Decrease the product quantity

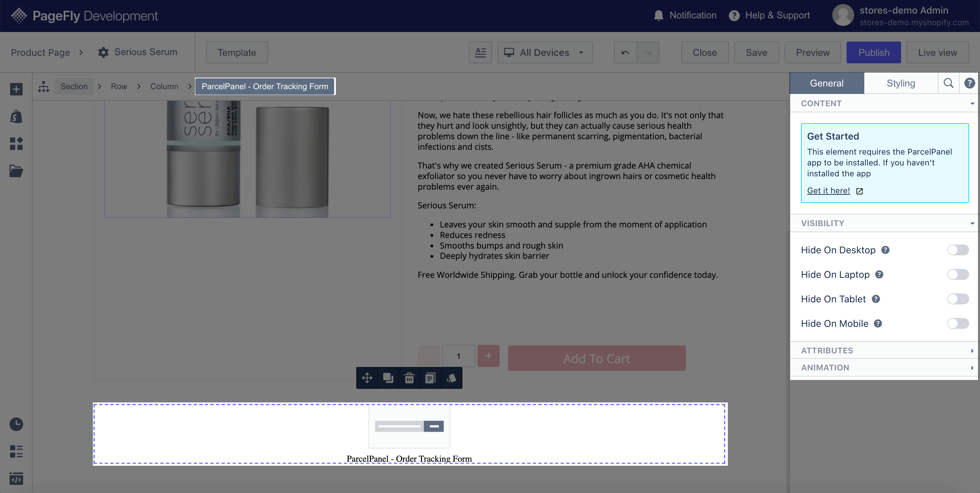pos(428,356)
